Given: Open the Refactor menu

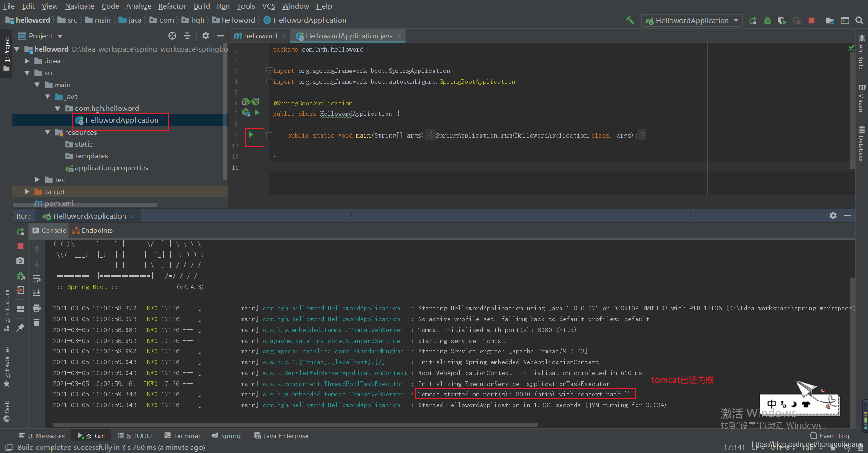Looking at the screenshot, I should 172,6.
